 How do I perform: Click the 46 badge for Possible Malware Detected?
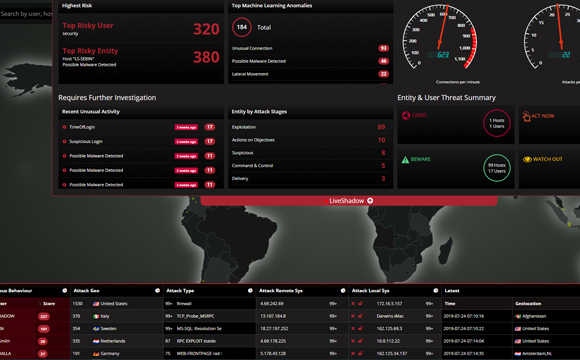pos(384,61)
